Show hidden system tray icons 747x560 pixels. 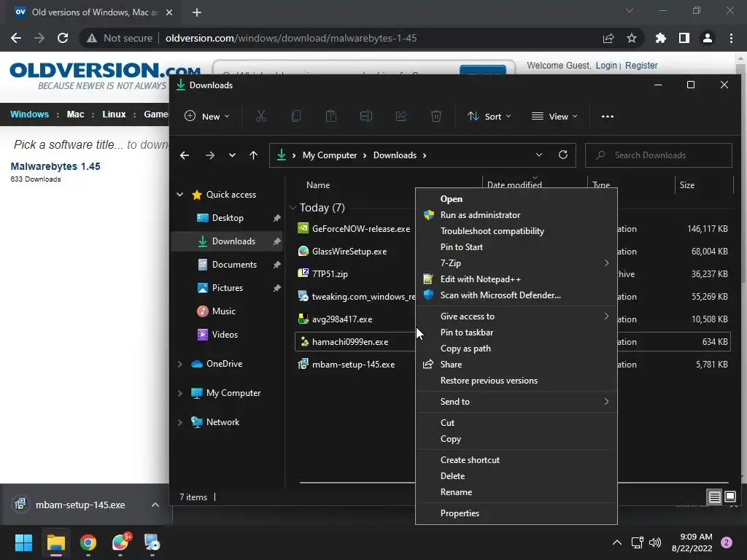tap(617, 542)
